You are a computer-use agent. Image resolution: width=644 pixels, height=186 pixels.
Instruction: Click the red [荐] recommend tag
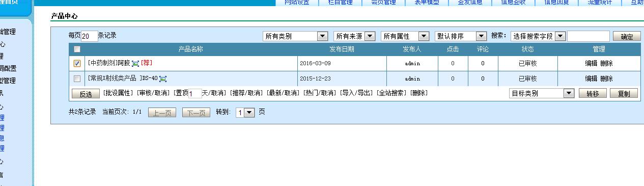click(x=147, y=63)
